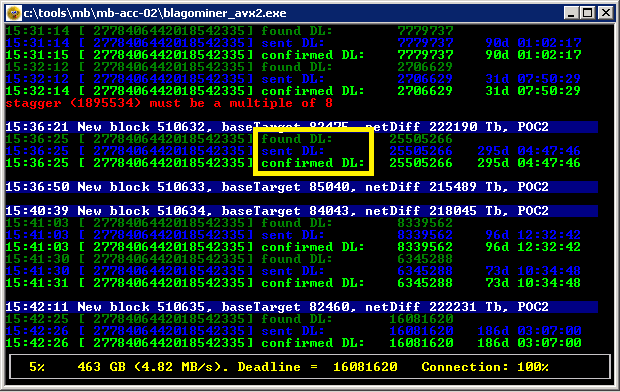Viewport: 620px width, 392px height.
Task: Select the 15:36:50 New block 510633 line
Action: (302, 187)
